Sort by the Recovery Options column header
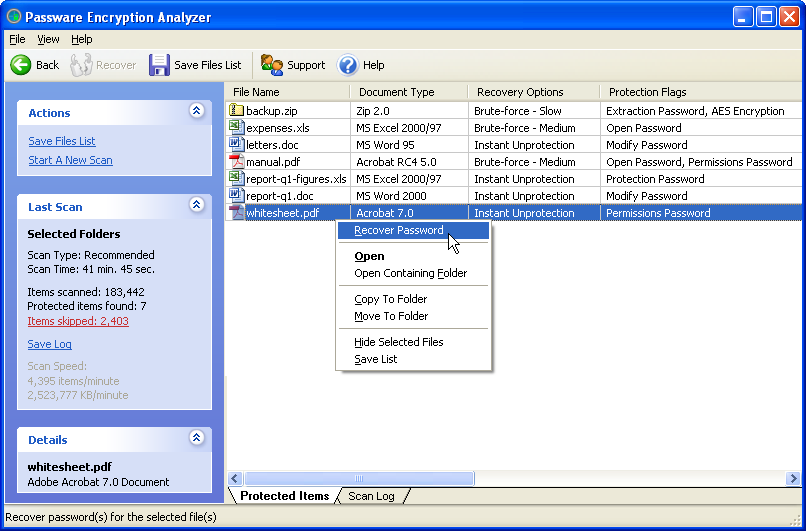The width and height of the screenshot is (806, 531). click(x=534, y=92)
